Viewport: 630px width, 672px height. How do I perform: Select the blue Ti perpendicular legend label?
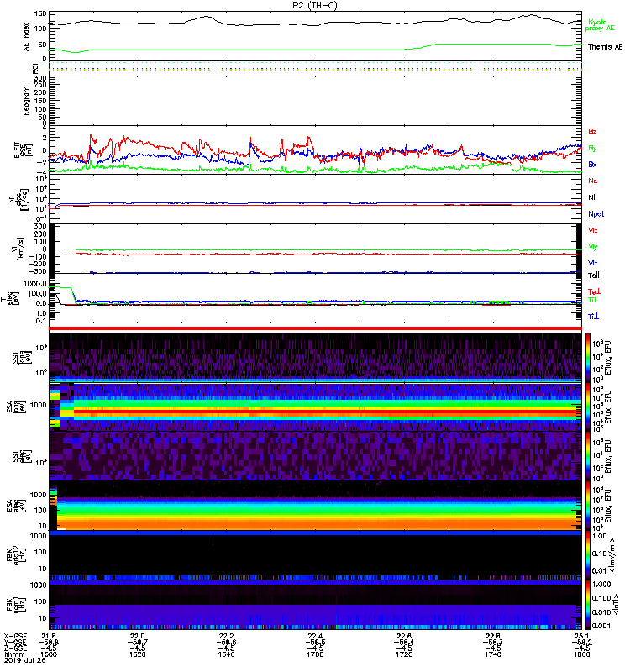(593, 317)
